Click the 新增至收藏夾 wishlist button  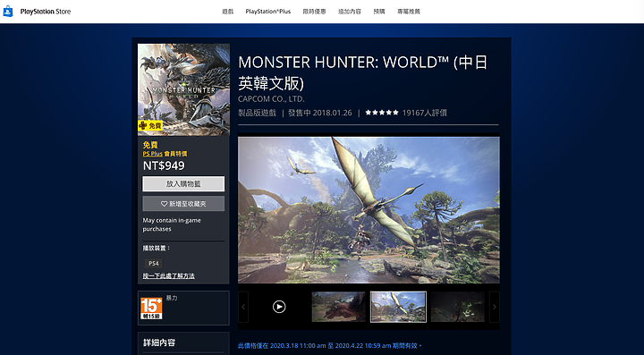(x=183, y=204)
